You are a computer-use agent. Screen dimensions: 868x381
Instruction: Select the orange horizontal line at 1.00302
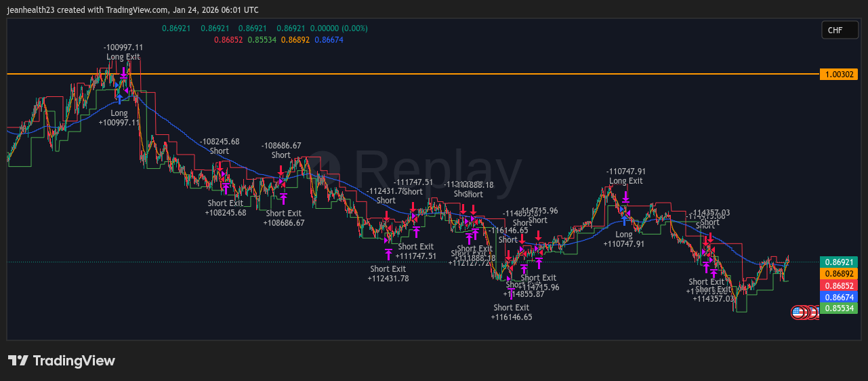pos(413,73)
